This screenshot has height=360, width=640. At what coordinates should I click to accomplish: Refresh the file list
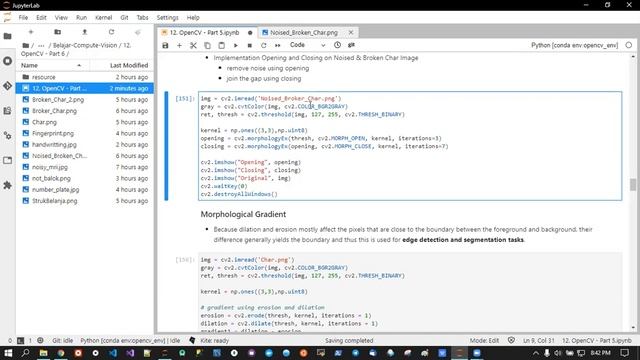click(111, 32)
